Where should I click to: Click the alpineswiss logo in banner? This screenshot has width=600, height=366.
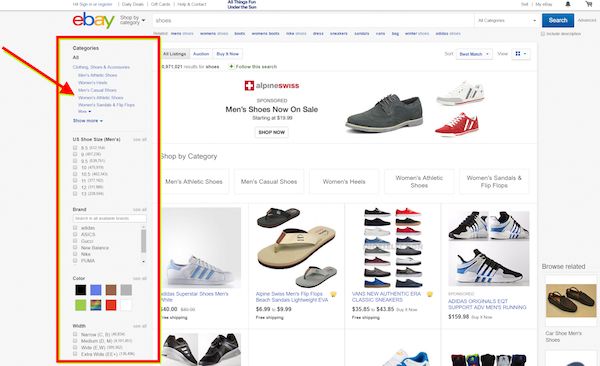point(272,86)
